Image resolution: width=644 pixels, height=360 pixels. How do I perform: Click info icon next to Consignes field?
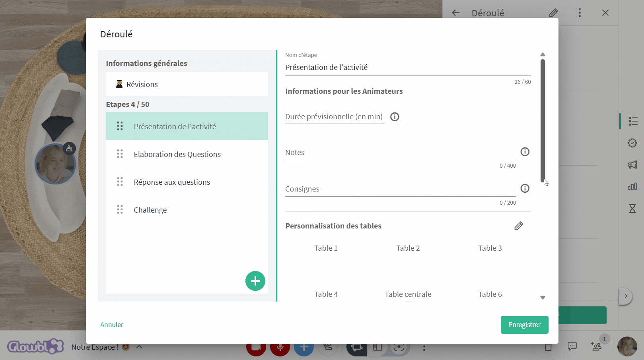pos(525,188)
